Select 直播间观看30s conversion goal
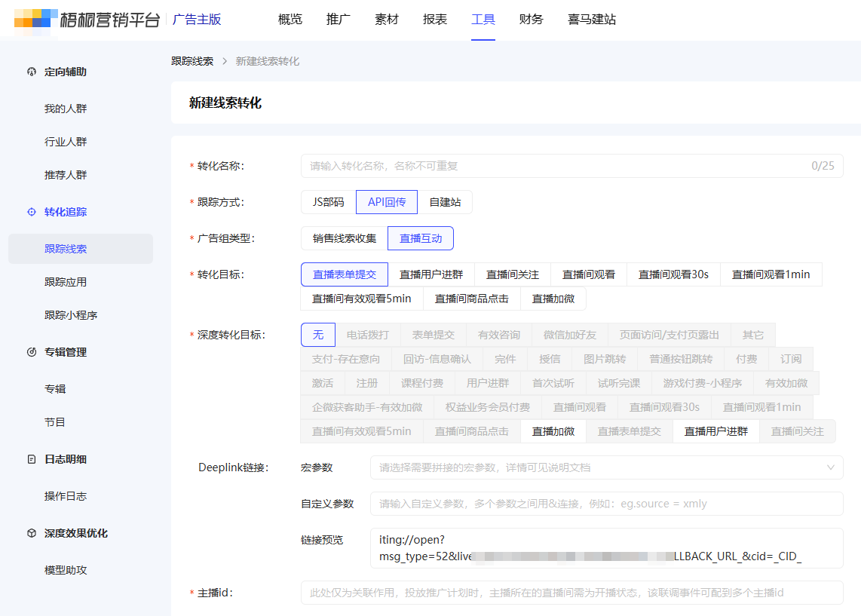This screenshot has width=861, height=616. 673,274
